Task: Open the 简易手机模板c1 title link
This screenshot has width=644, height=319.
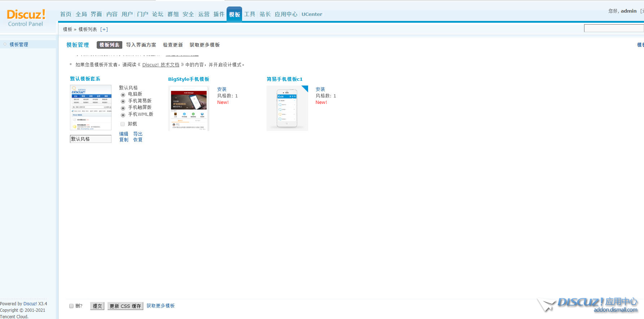Action: coord(285,79)
